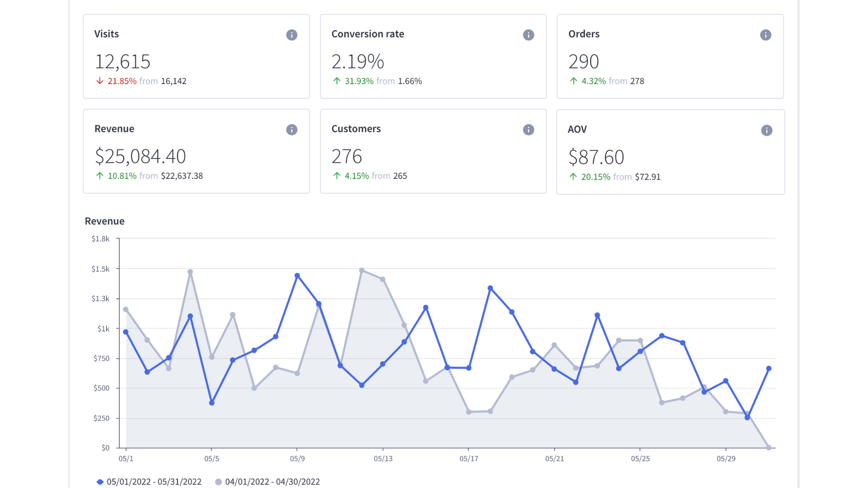Click the blue data point peak at 05/9
Screen dimensions: 868x488
tap(297, 276)
